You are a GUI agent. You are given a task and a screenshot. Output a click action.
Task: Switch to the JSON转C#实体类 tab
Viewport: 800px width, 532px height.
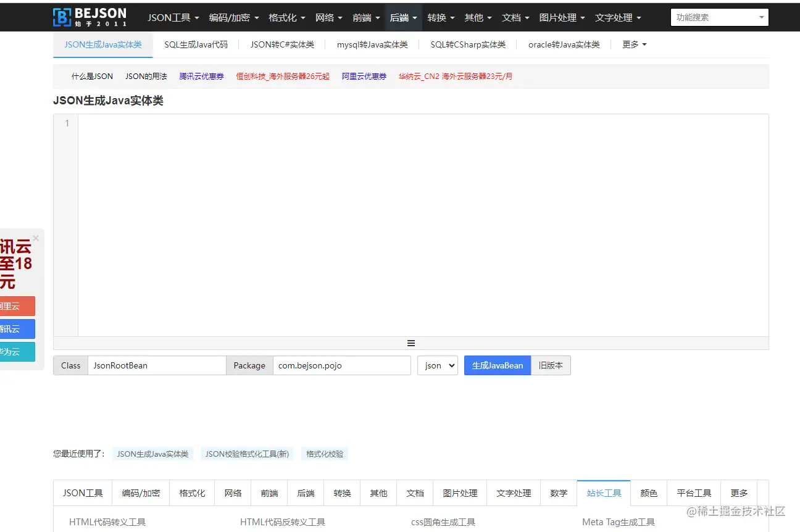pyautogui.click(x=282, y=44)
